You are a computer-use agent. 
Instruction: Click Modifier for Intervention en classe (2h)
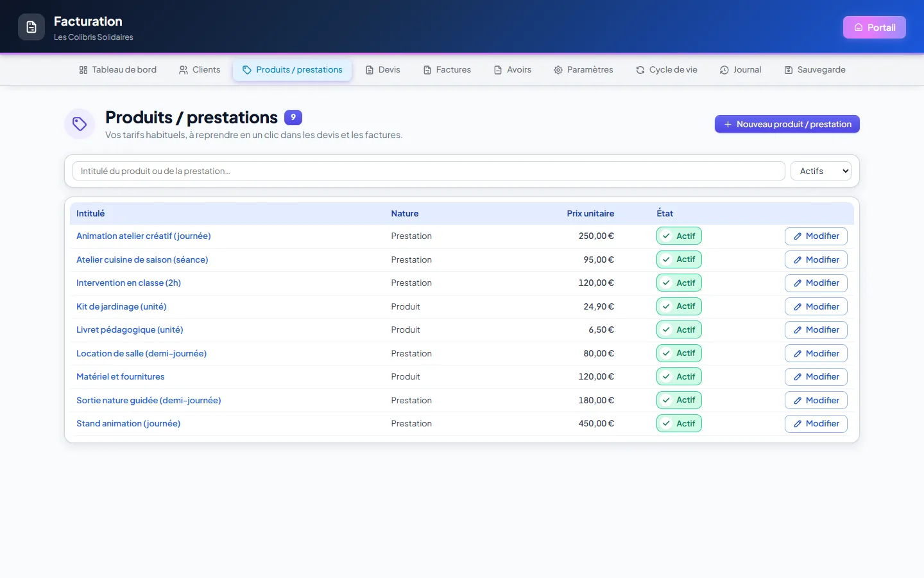coord(816,283)
